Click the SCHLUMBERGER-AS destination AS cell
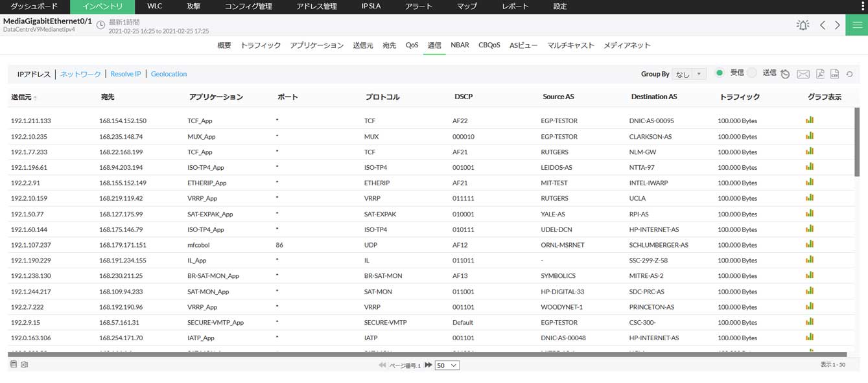 659,245
